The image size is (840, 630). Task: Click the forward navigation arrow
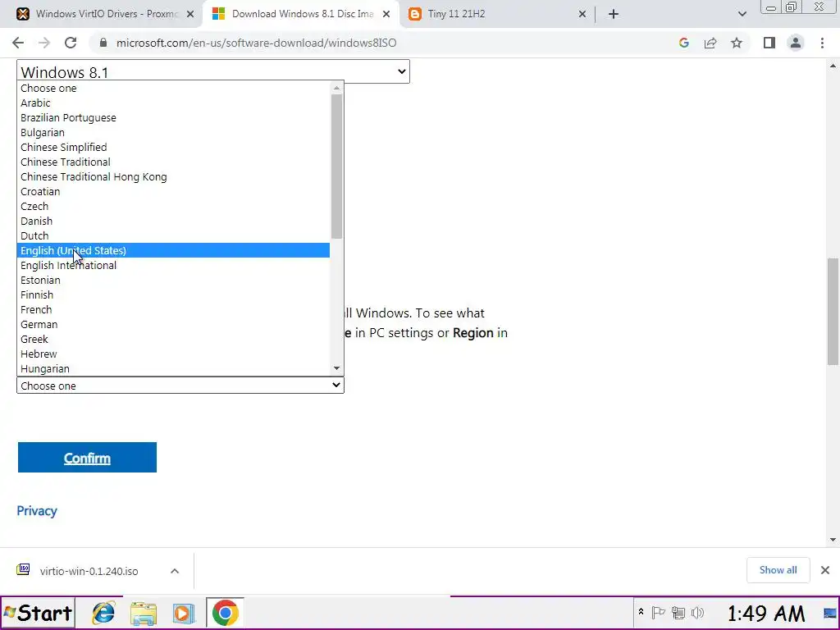click(x=44, y=43)
